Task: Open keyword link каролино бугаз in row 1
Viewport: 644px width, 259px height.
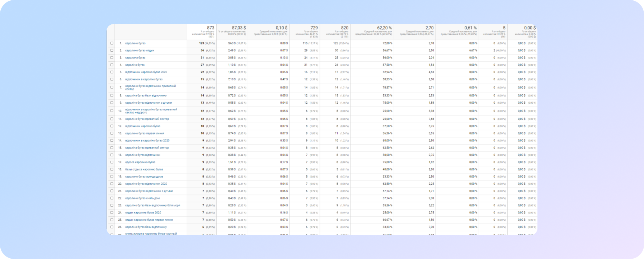Action: [x=135, y=43]
